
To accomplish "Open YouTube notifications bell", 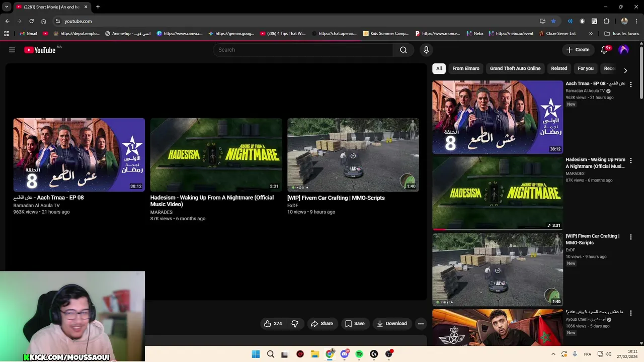I will 605,50.
